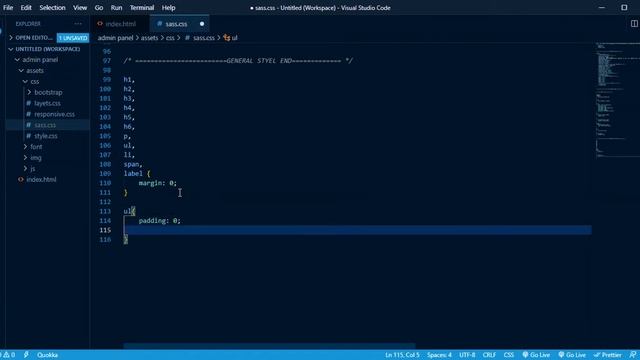Click on the margin: 0; declaration

coord(158,183)
